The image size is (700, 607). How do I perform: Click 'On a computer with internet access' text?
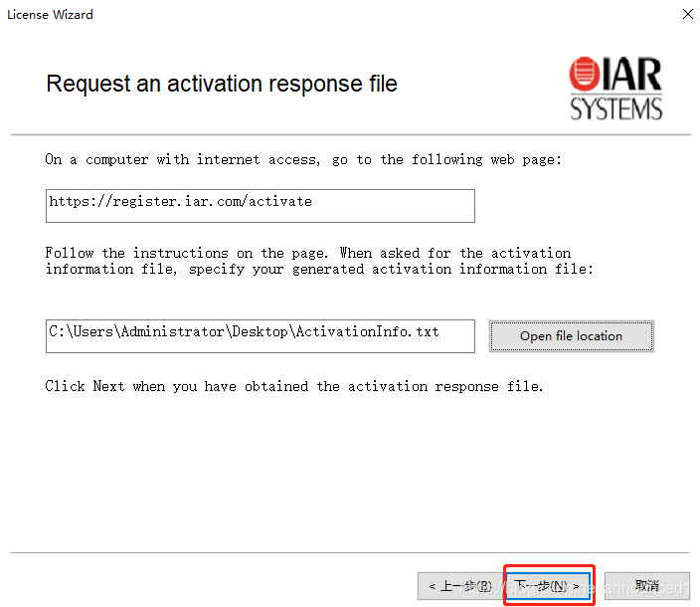(303, 159)
